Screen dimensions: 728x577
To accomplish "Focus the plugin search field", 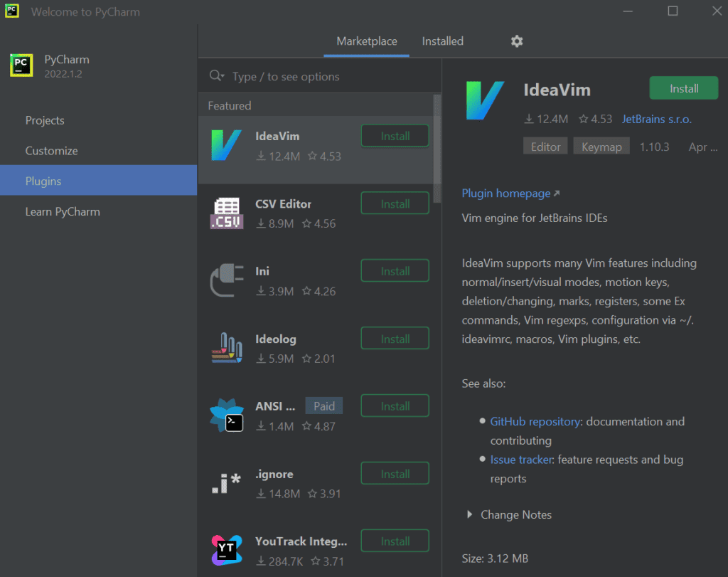I will click(x=321, y=76).
